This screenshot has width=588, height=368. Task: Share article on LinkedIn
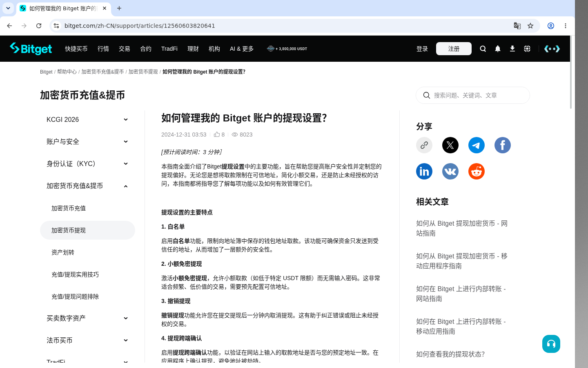(424, 171)
